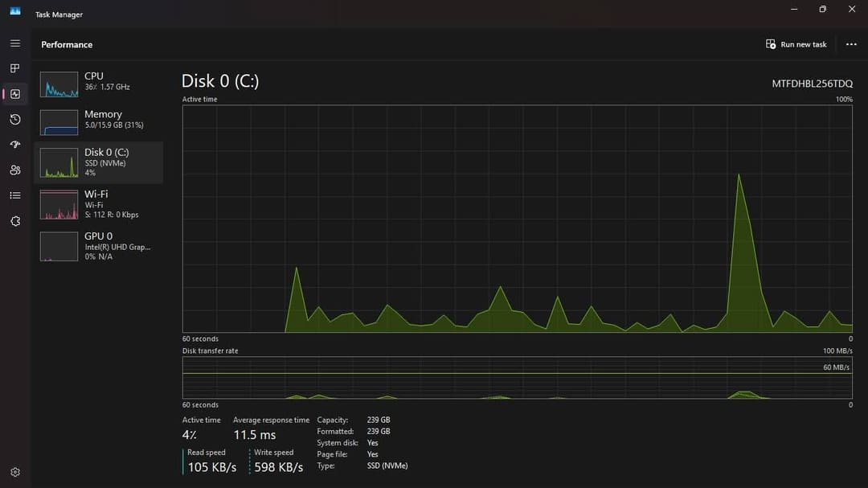This screenshot has height=488, width=868.
Task: Select the Disk 0 (C:) item
Action: point(99,162)
